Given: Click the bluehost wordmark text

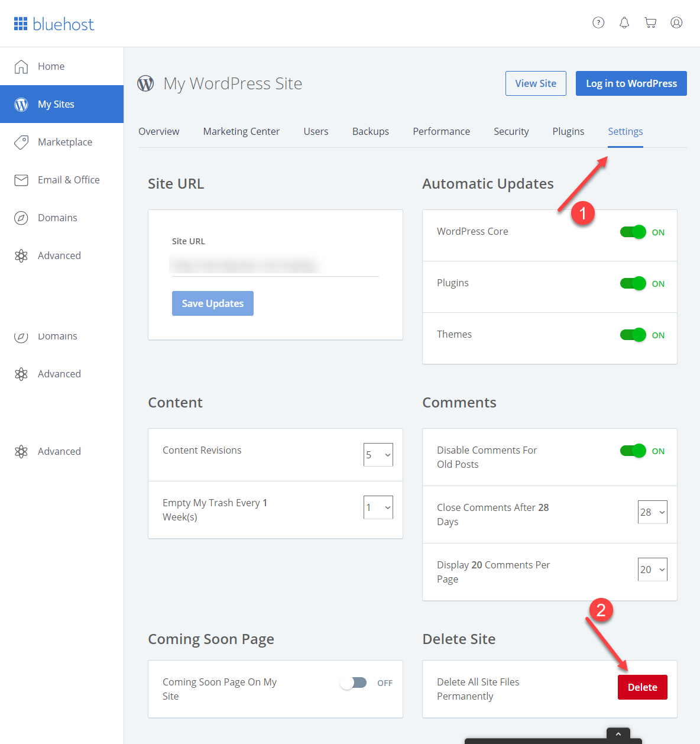Looking at the screenshot, I should pos(63,24).
